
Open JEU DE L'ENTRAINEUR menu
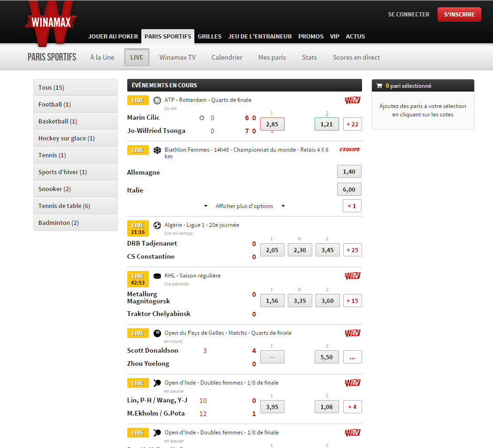260,37
